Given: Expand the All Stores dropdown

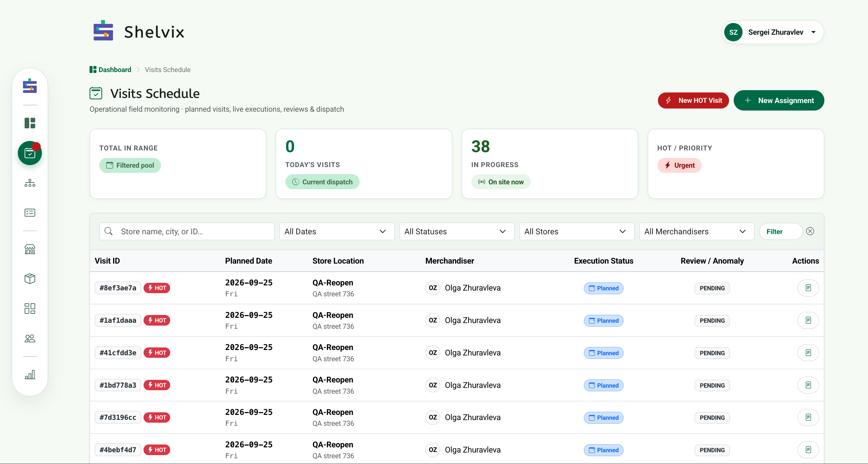Looking at the screenshot, I should coord(577,231).
